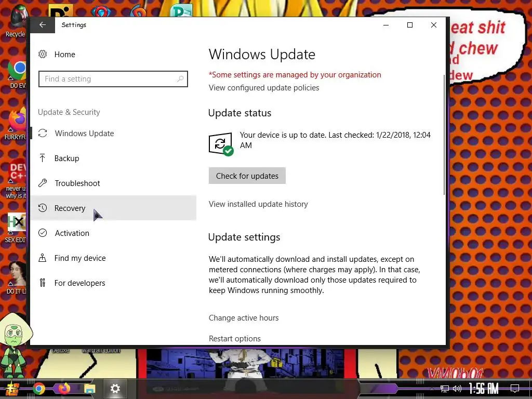Click the update status icon with green check

pyautogui.click(x=221, y=144)
